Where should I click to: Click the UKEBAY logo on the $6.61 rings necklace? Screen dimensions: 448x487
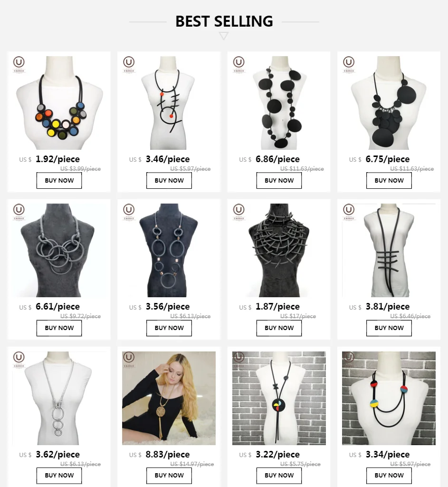coord(19,212)
